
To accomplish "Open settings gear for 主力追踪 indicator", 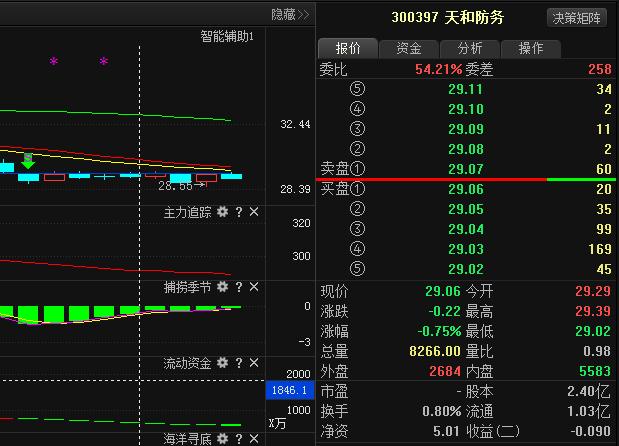I will click(x=223, y=212).
